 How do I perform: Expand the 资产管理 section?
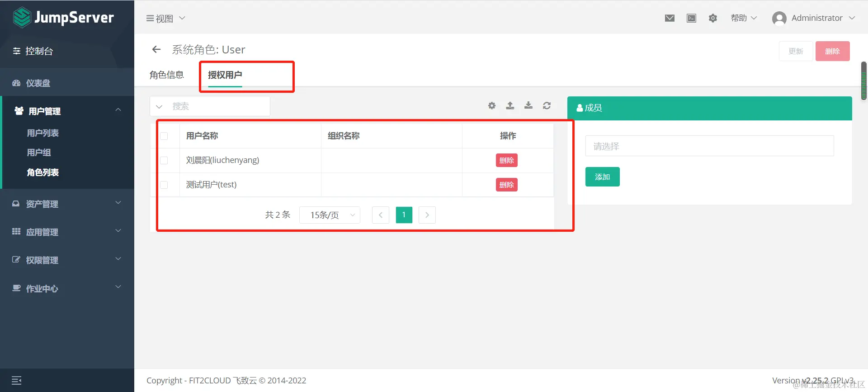click(x=67, y=204)
